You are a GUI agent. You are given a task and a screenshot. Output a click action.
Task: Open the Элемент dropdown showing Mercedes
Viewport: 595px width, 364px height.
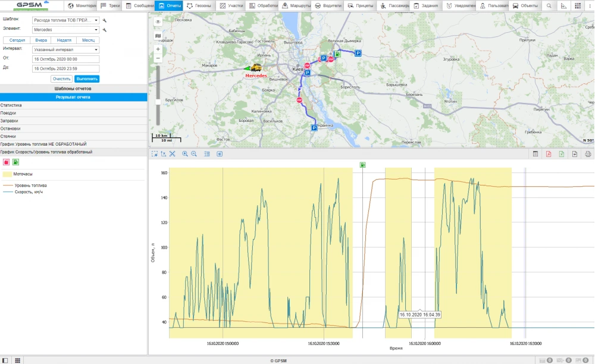click(65, 29)
